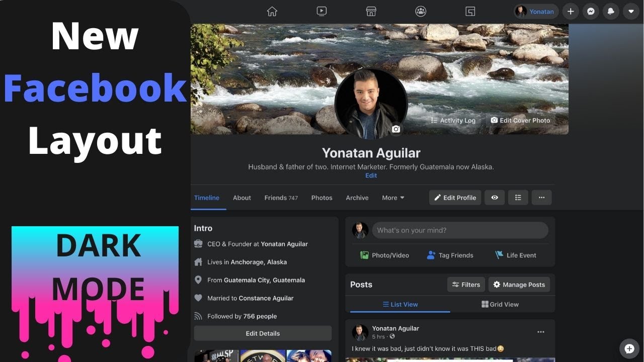Click the What's on your mind field

click(460, 230)
